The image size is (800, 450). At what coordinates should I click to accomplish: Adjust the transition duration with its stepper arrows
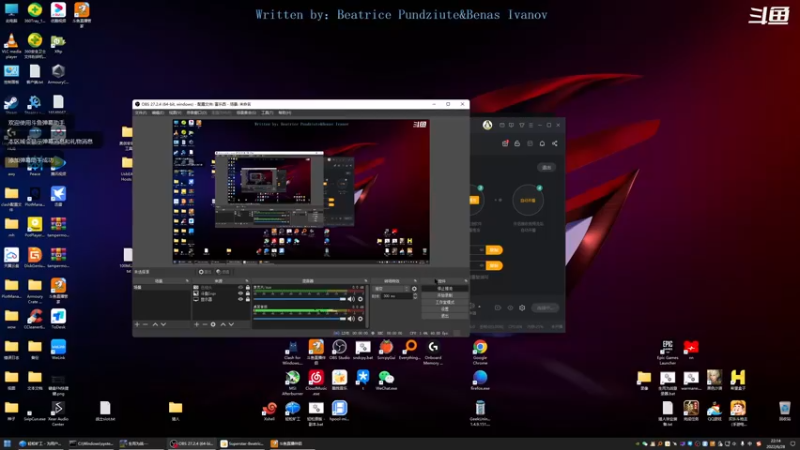pos(415,296)
